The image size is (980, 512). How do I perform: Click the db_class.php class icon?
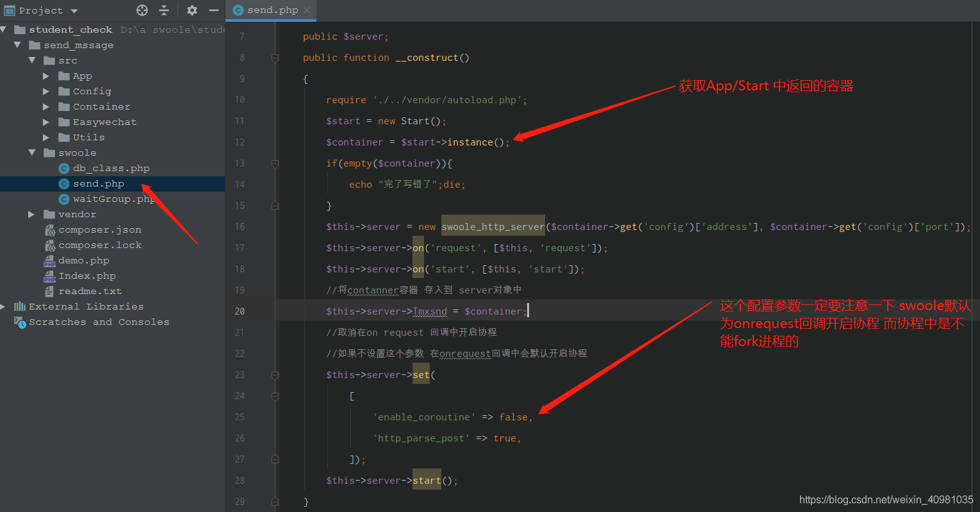64,169
